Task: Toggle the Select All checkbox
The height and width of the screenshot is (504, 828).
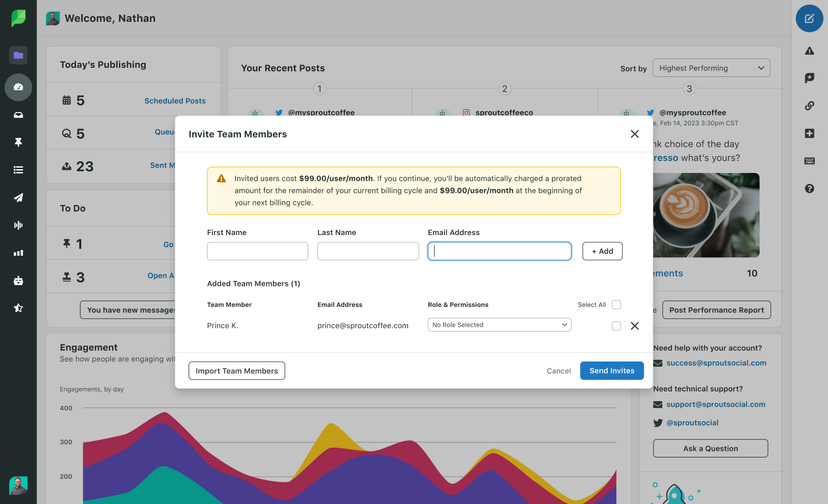Action: click(617, 305)
